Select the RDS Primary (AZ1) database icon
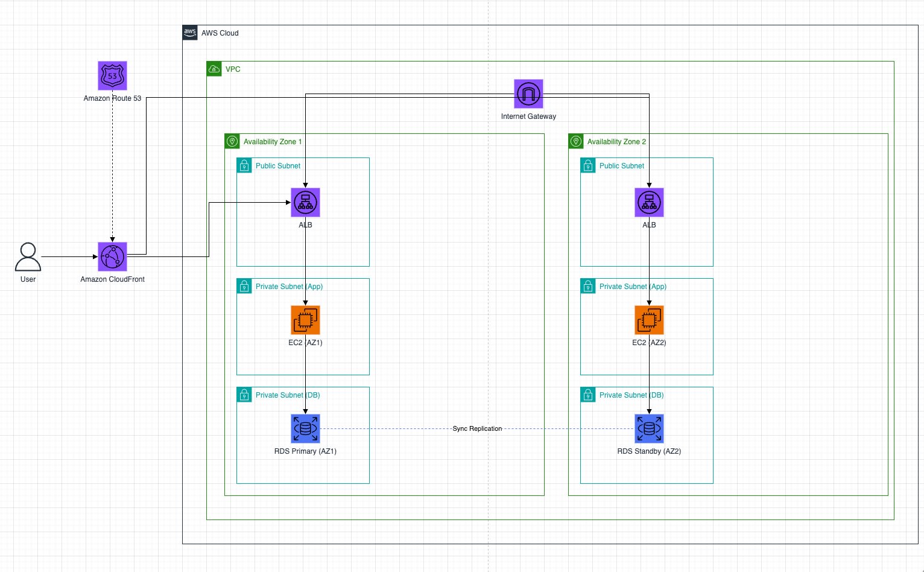The height and width of the screenshot is (572, 924). point(305,428)
